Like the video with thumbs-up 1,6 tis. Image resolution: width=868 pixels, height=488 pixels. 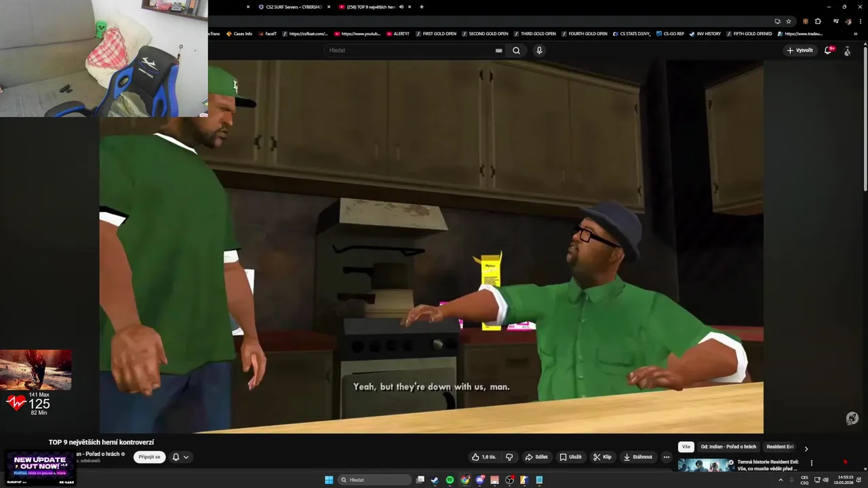click(x=484, y=457)
